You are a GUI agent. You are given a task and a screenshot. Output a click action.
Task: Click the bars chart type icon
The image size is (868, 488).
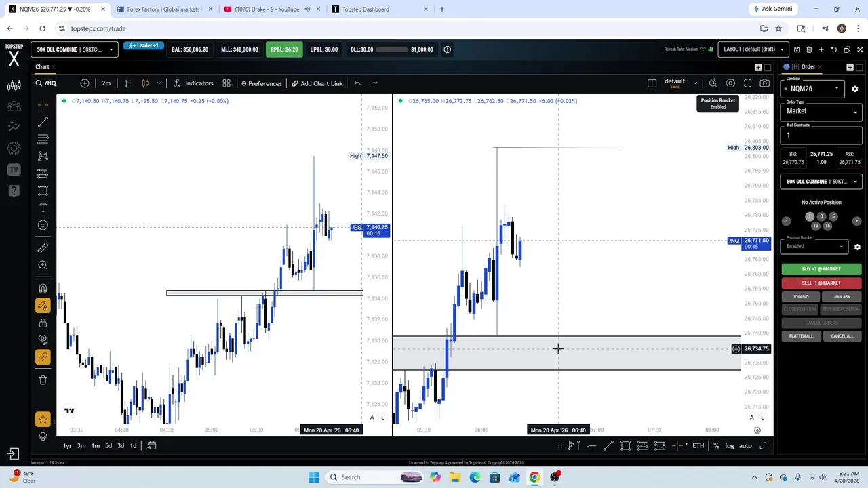coord(127,83)
